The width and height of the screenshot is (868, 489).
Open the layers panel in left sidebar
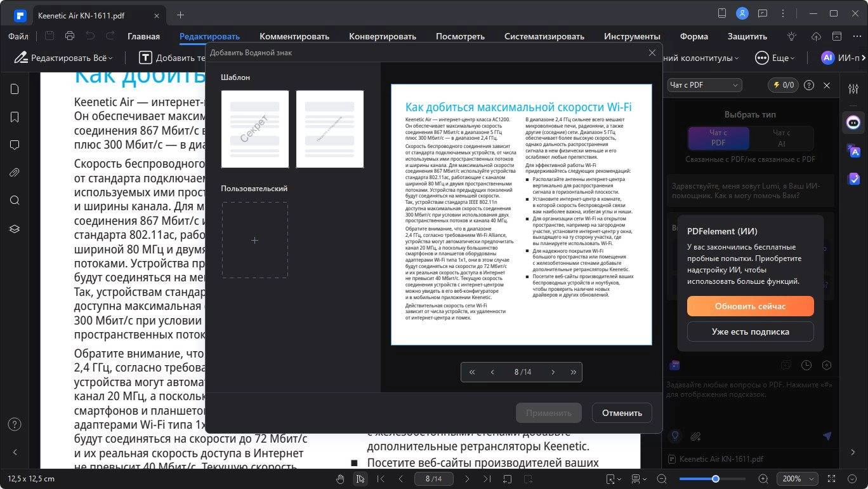(15, 228)
